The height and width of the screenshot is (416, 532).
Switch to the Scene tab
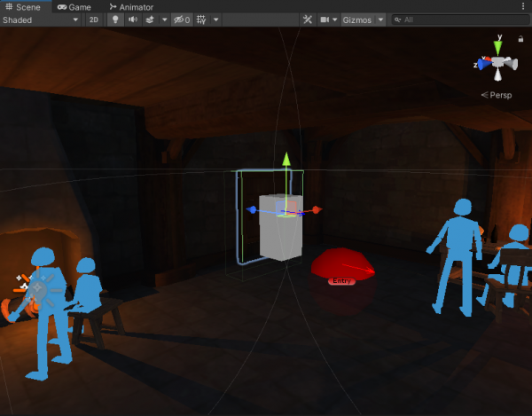coord(23,7)
